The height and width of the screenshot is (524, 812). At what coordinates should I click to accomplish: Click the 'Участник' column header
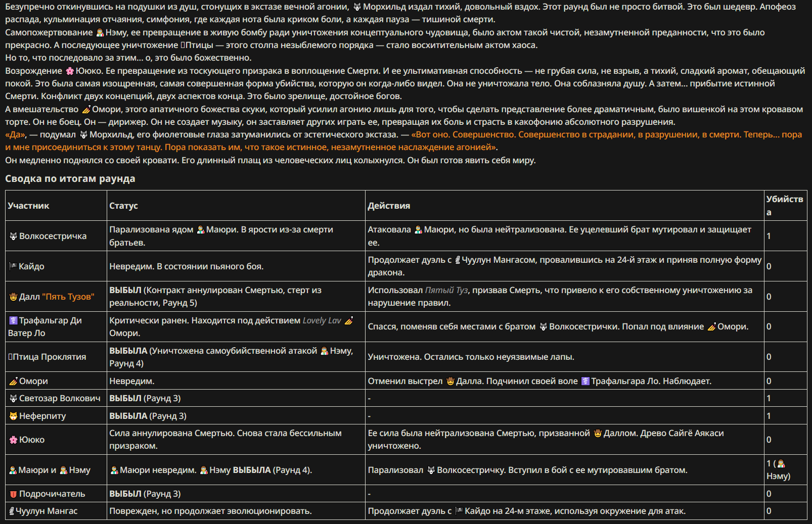click(28, 206)
